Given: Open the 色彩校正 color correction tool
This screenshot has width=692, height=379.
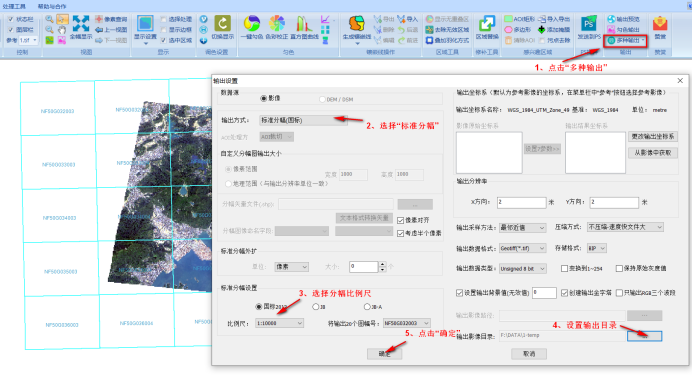Looking at the screenshot, I should [277, 27].
